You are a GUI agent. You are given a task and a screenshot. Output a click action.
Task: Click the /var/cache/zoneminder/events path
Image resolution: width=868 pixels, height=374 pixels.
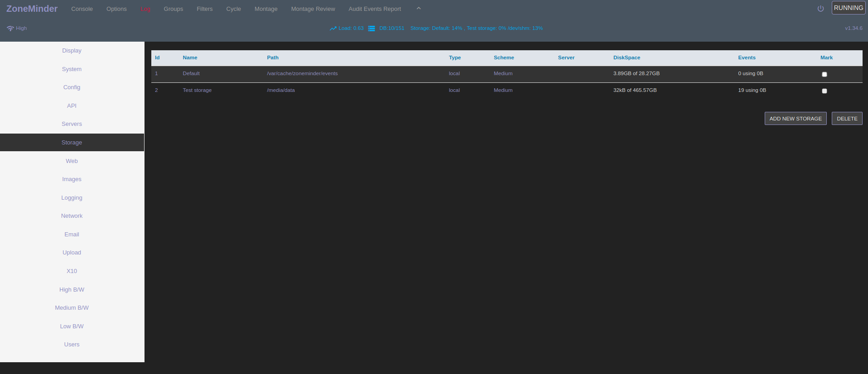pos(302,73)
